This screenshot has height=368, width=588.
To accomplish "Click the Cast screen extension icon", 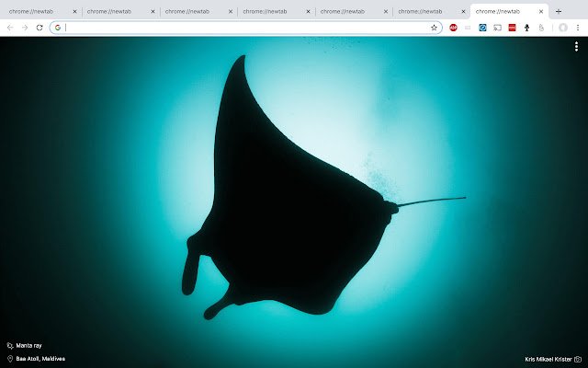I will tap(497, 28).
